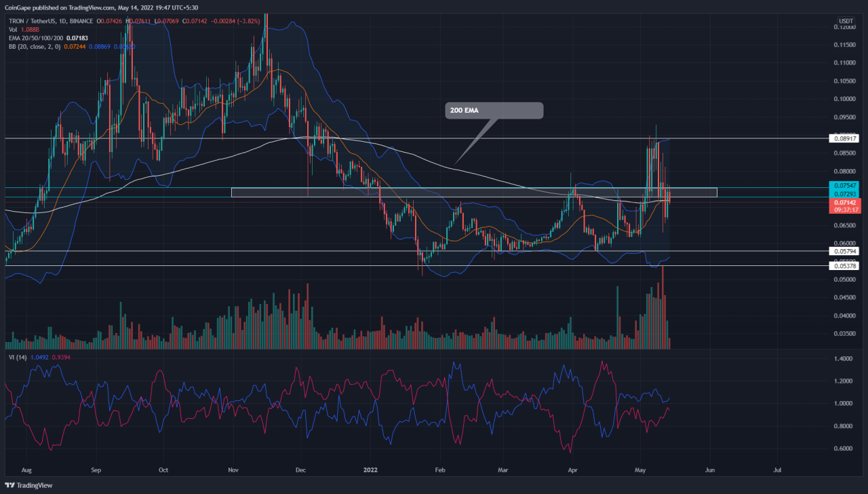
Task: Click the 0.07547 price level tag
Action: pyautogui.click(x=845, y=185)
